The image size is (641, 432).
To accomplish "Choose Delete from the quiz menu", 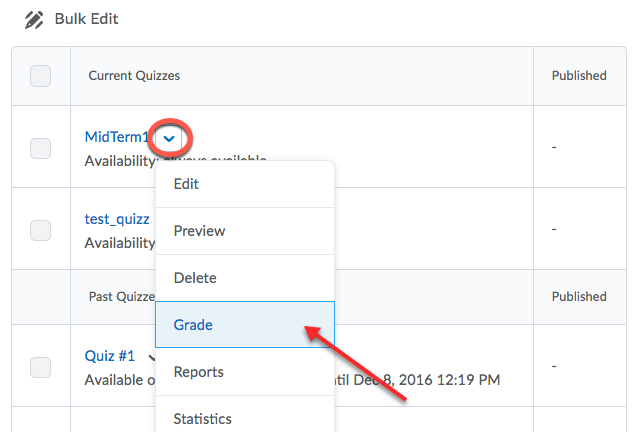I will pyautogui.click(x=245, y=278).
